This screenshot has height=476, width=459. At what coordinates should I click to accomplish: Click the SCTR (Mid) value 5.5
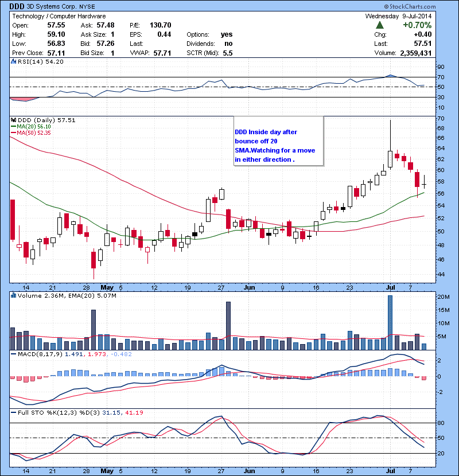[x=228, y=53]
